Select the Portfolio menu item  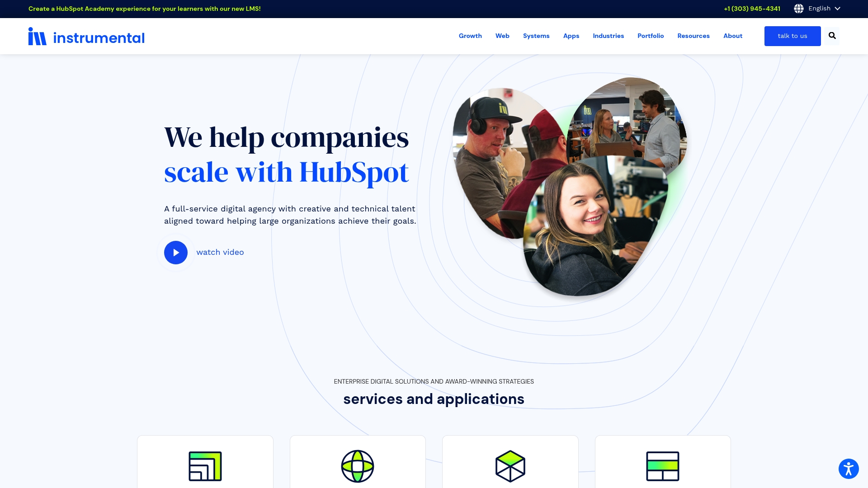pos(650,36)
